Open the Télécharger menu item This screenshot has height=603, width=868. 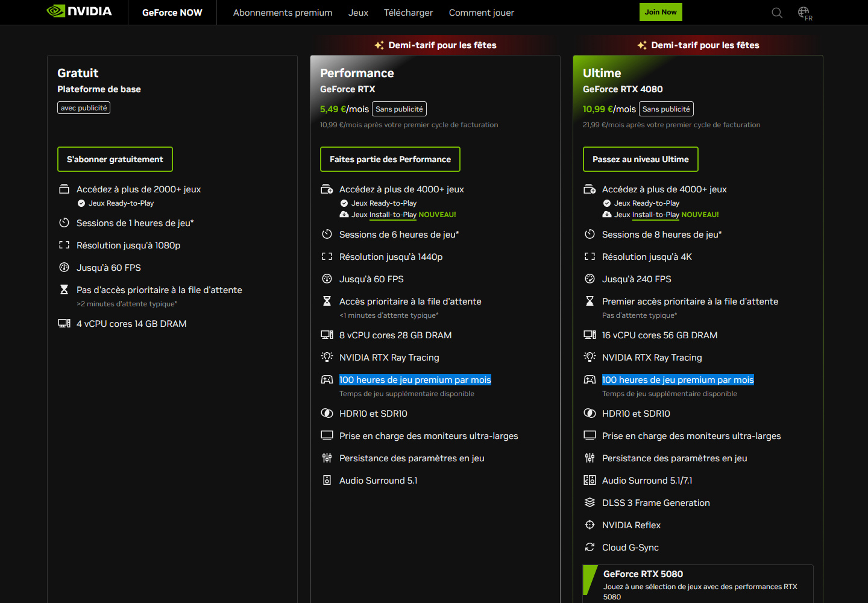408,12
